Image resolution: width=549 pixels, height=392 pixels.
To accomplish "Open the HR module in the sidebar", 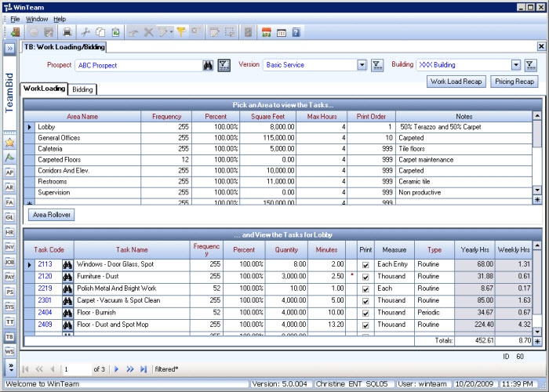I will click(9, 232).
